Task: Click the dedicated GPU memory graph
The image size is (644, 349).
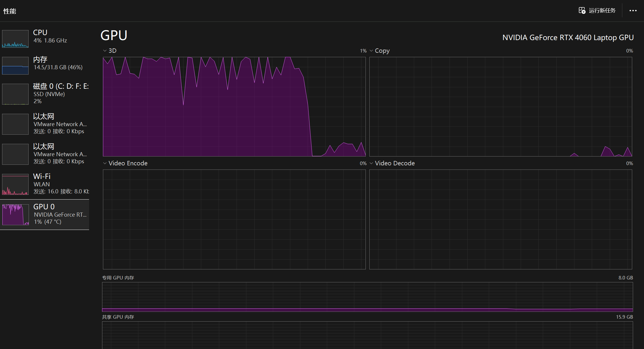Action: [367, 297]
